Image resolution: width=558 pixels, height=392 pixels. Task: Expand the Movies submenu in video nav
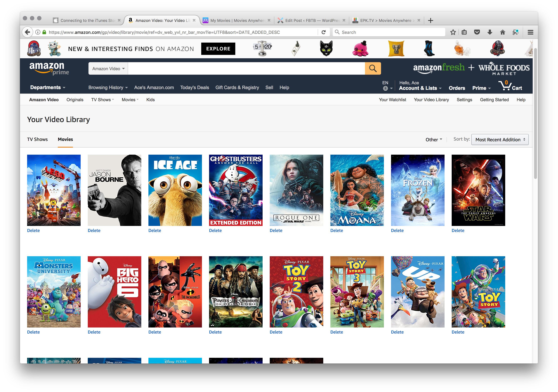coord(130,100)
